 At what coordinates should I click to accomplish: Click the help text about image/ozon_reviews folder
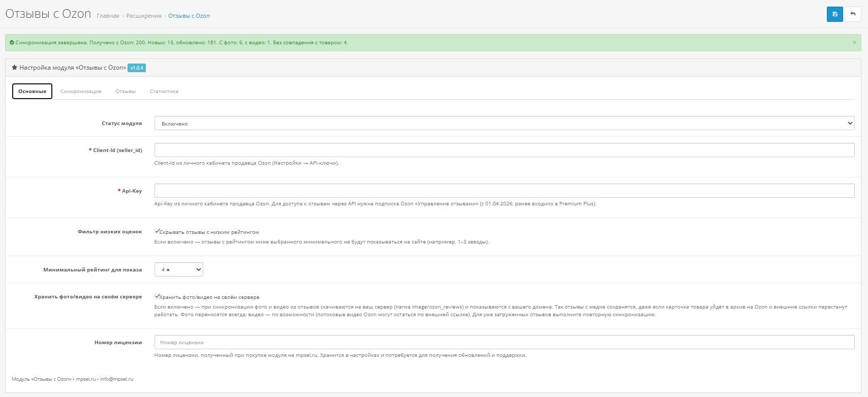click(x=501, y=311)
